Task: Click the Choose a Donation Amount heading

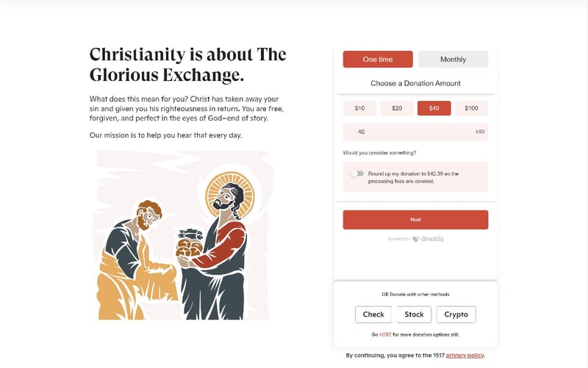Action: click(x=415, y=83)
